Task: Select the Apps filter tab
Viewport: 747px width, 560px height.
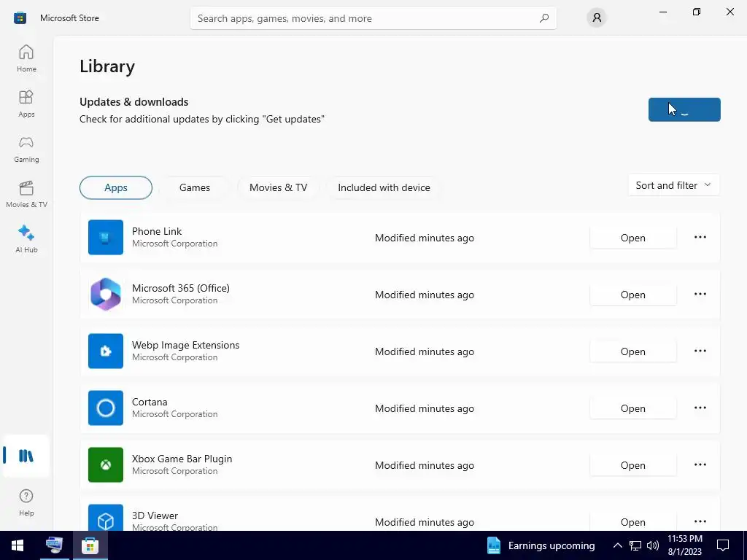Action: (x=116, y=187)
